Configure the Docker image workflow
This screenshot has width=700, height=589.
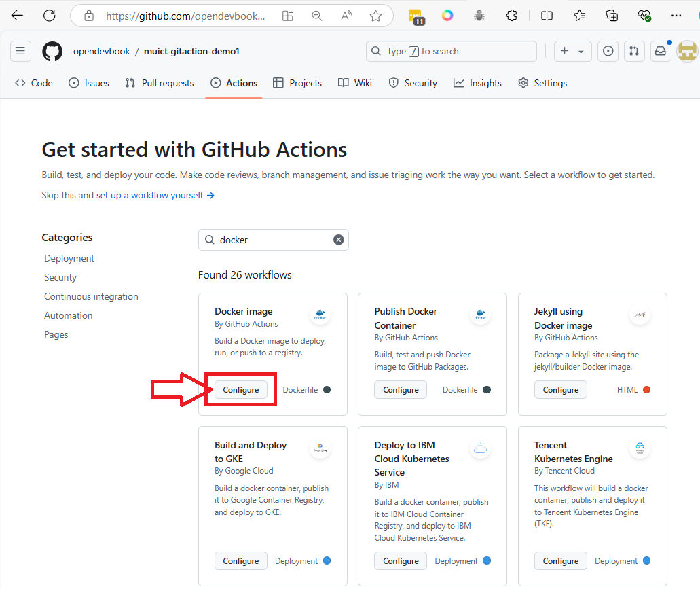240,390
